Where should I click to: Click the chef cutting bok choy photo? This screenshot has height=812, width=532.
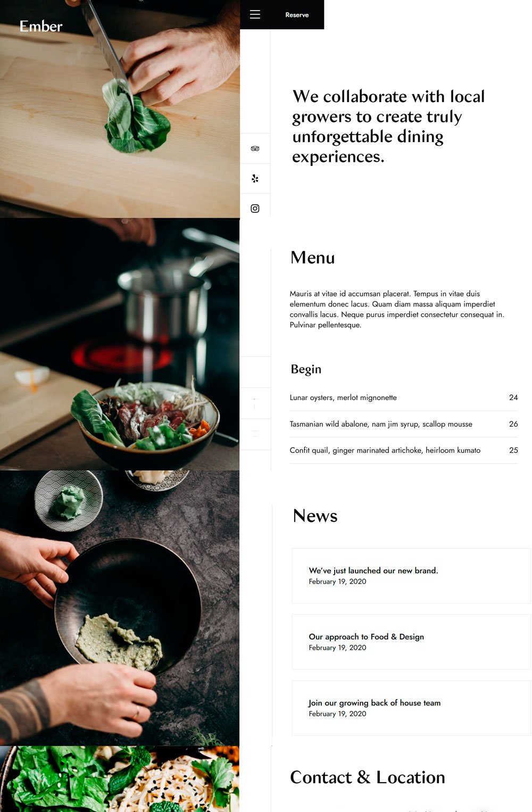coord(120,109)
